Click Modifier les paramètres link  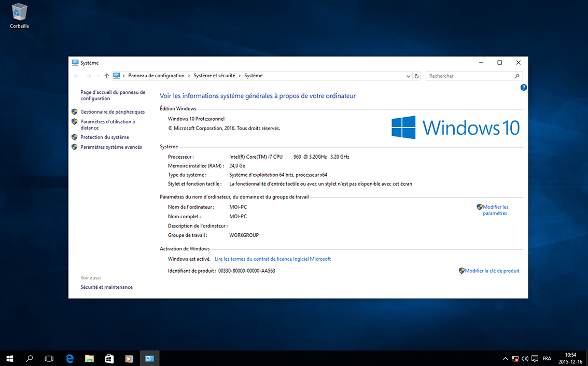click(495, 210)
